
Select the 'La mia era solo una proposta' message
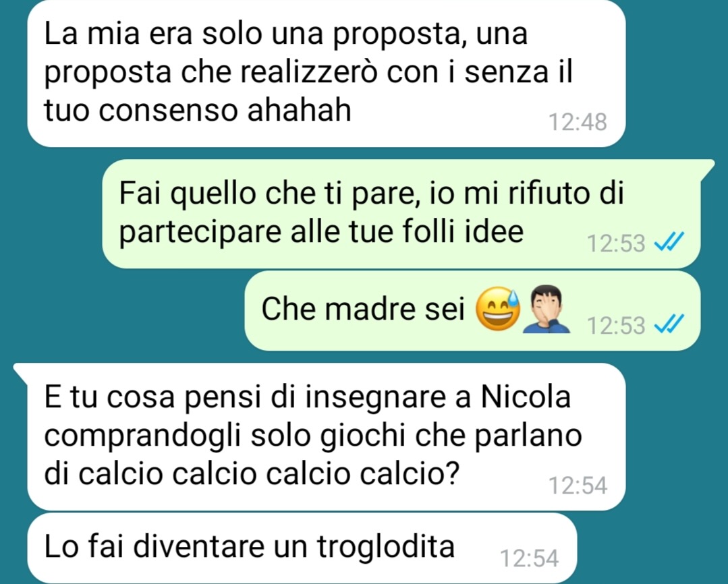pos(327,74)
